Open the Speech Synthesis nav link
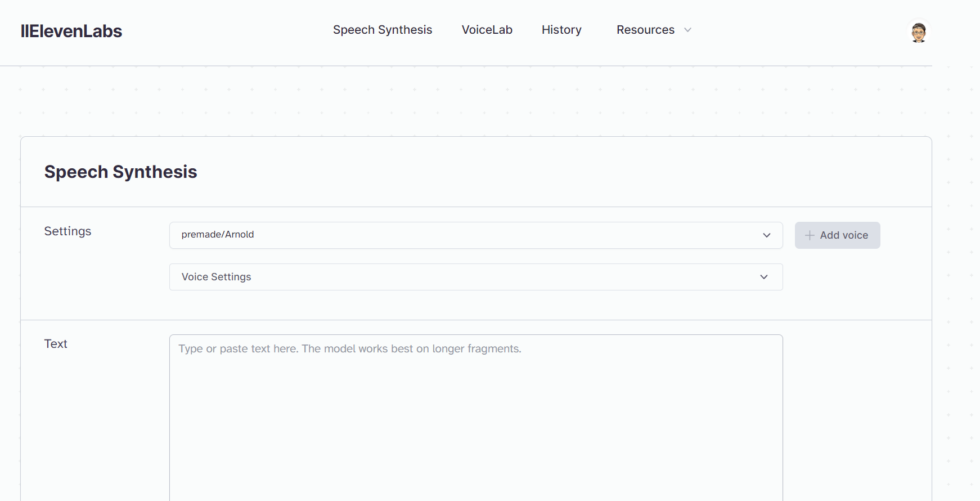 (x=383, y=30)
